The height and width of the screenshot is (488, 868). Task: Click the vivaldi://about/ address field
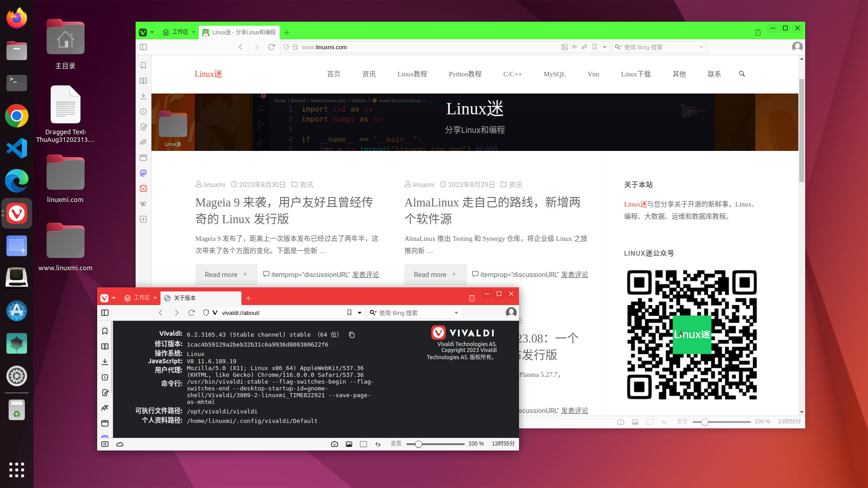point(283,313)
